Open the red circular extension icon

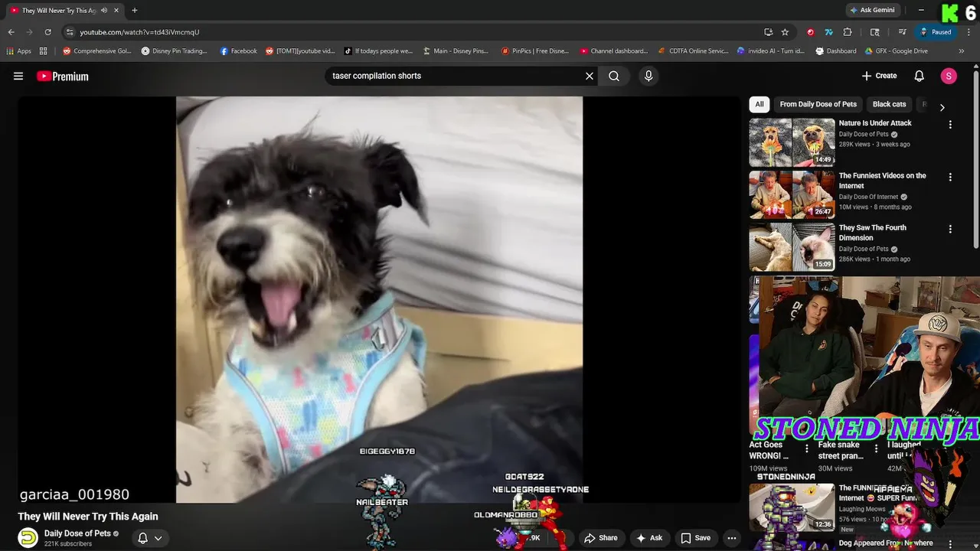click(x=810, y=32)
